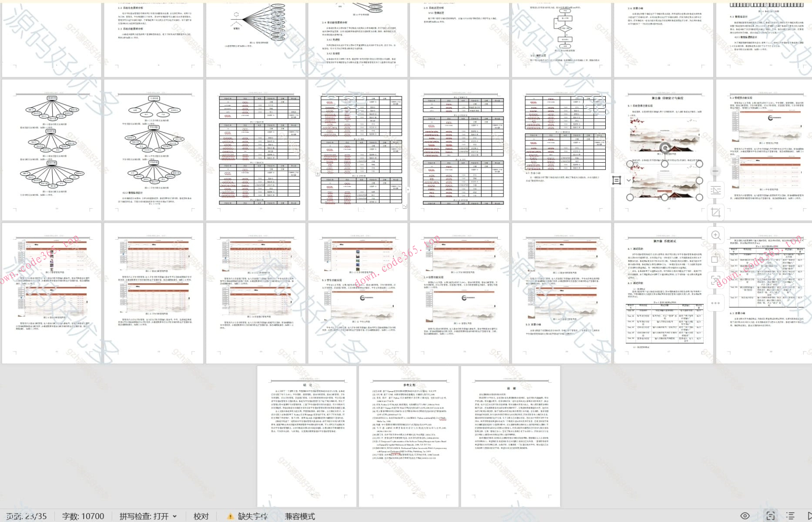Switch to outline view icon in status bar
Image resolution: width=812 pixels, height=522 pixels.
tap(790, 516)
